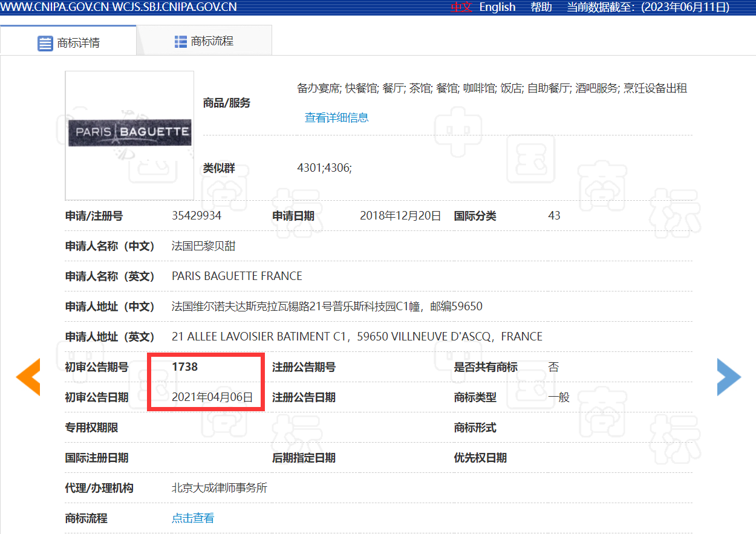Switch to the 商标流程 tab
This screenshot has width=756, height=534.
212,41
